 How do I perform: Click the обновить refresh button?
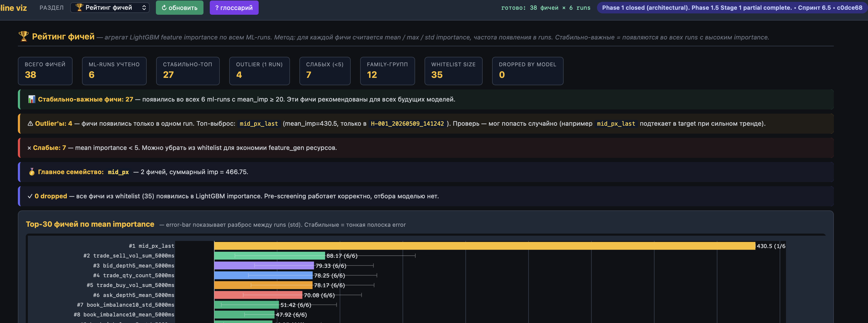point(180,7)
